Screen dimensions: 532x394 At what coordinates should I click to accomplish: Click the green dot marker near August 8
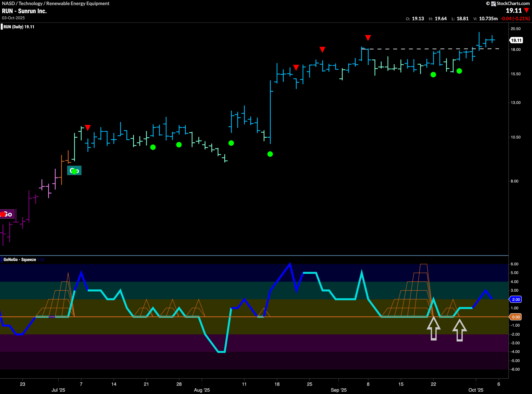tap(231, 143)
